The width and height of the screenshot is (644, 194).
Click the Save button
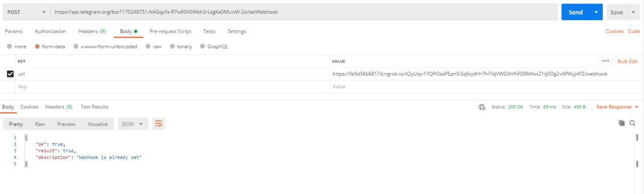617,12
